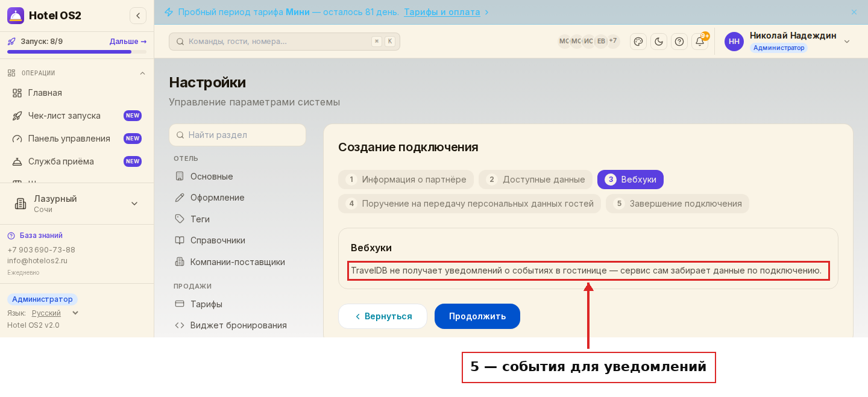Viewport: 868px width, 397px height.
Task: Go to step 2 Доступные данные
Action: point(535,180)
